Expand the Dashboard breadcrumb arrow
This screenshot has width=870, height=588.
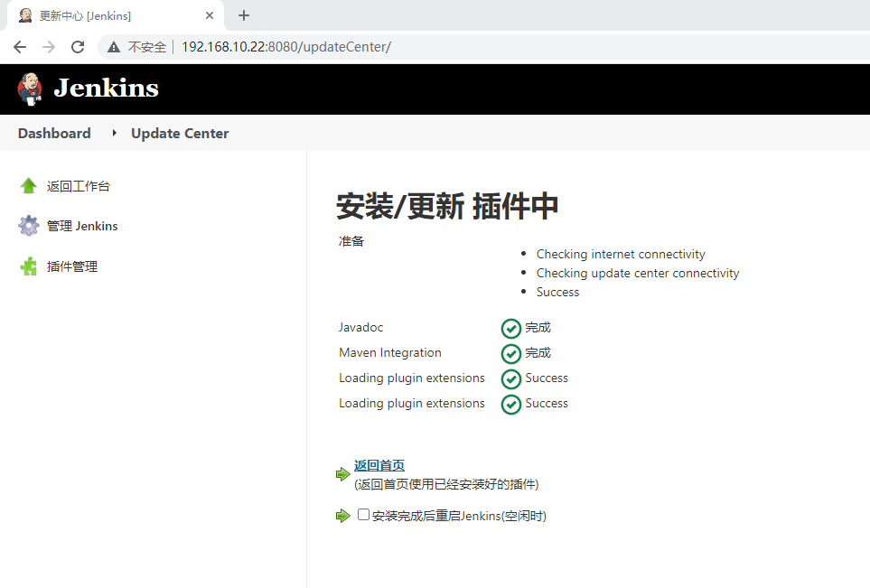point(114,133)
